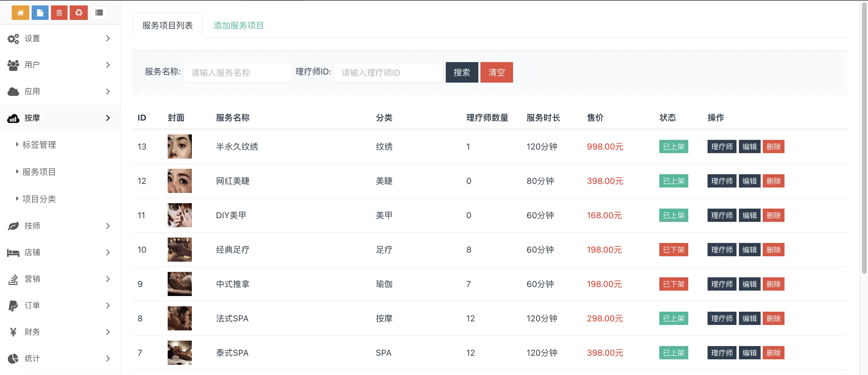Click the cloud chart icon beside 按摩
Image resolution: width=868 pixels, height=375 pixels.
(x=14, y=118)
